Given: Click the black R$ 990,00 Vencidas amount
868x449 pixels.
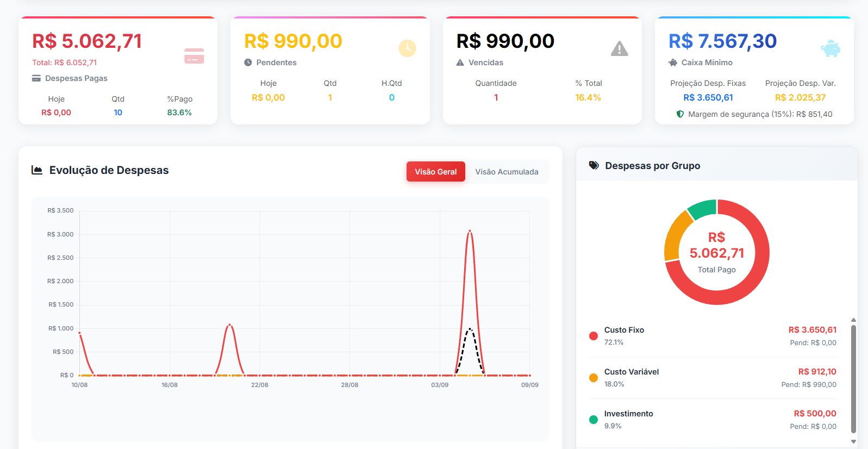Looking at the screenshot, I should click(x=505, y=41).
